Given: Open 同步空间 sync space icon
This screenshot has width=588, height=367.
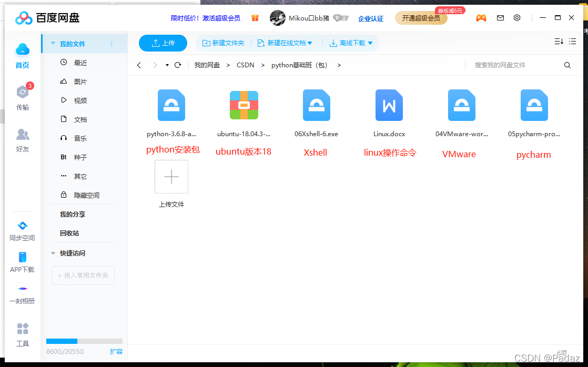Looking at the screenshot, I should click(23, 225).
